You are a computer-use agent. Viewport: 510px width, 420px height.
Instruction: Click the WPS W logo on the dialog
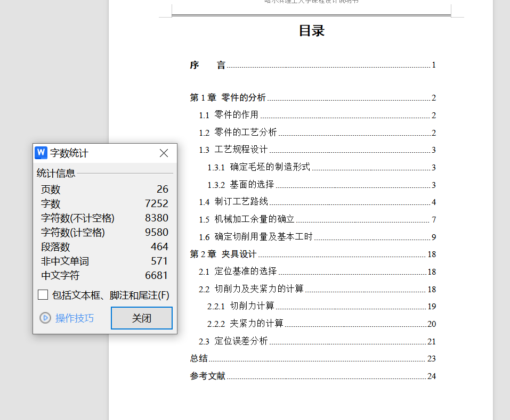(x=41, y=153)
